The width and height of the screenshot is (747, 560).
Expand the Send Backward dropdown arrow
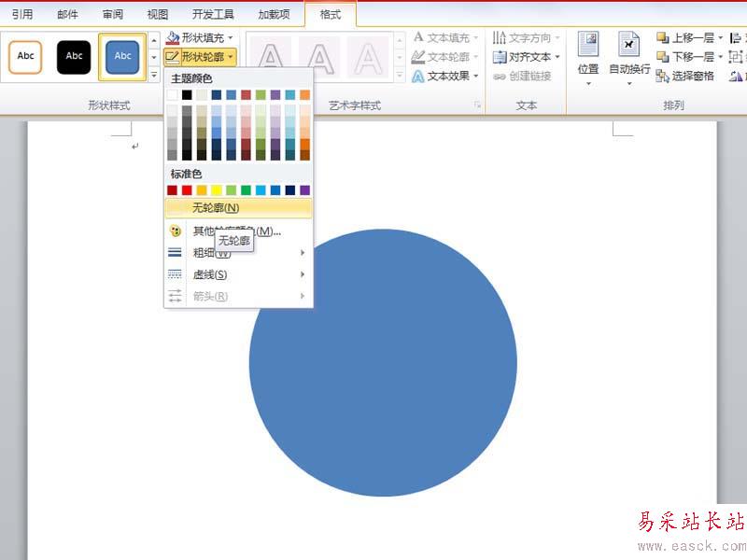click(720, 57)
